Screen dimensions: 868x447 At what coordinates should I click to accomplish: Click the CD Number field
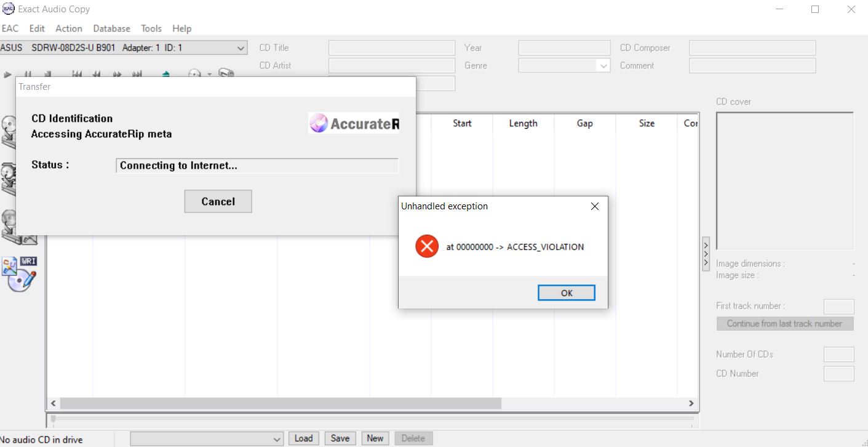click(x=839, y=373)
